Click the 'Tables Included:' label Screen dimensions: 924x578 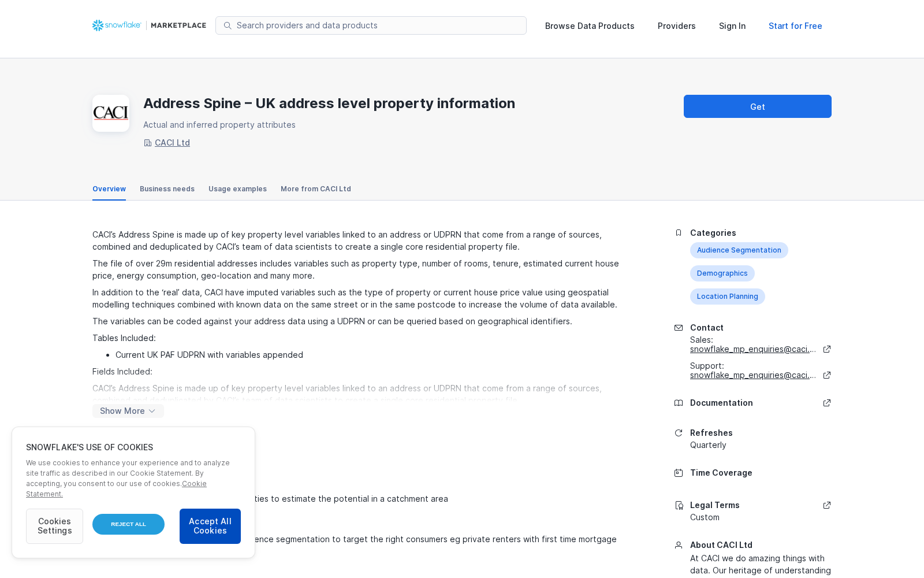[124, 338]
